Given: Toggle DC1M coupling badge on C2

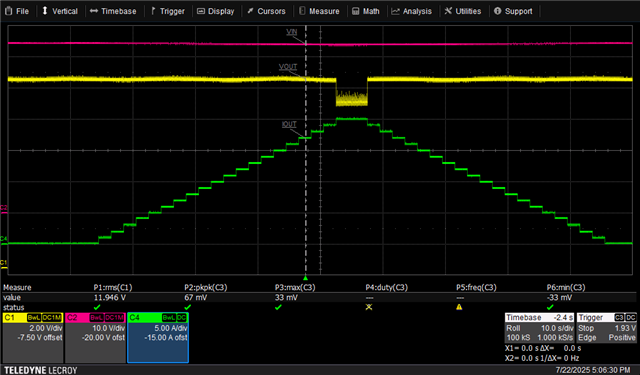Looking at the screenshot, I should 114,317.
